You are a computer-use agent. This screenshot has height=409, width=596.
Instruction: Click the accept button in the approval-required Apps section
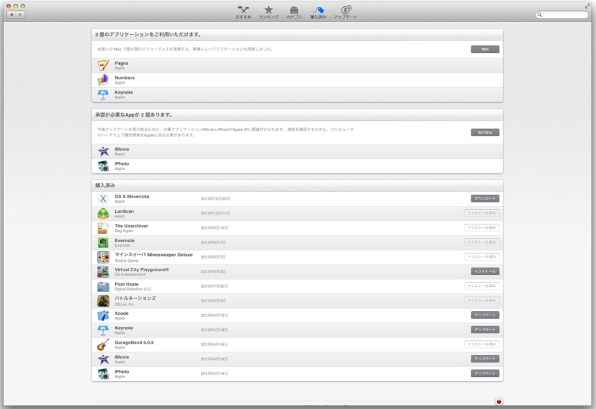pos(485,132)
